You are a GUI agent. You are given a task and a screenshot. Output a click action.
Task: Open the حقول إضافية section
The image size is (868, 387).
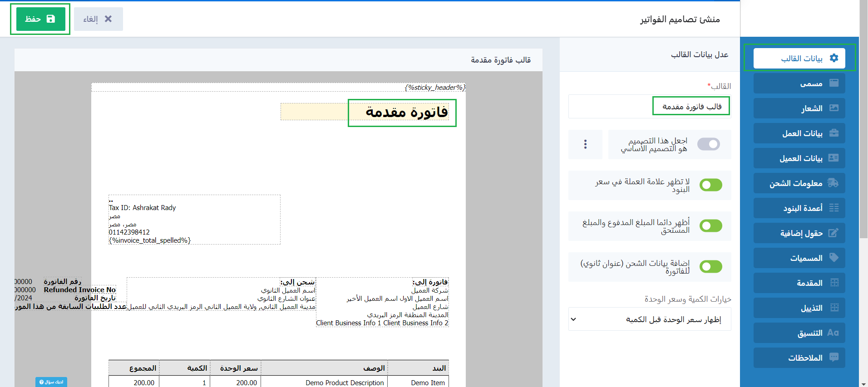pos(799,233)
